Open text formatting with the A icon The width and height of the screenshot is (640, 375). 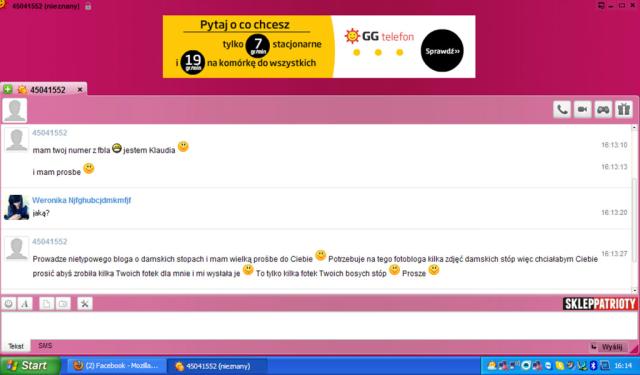[x=25, y=304]
